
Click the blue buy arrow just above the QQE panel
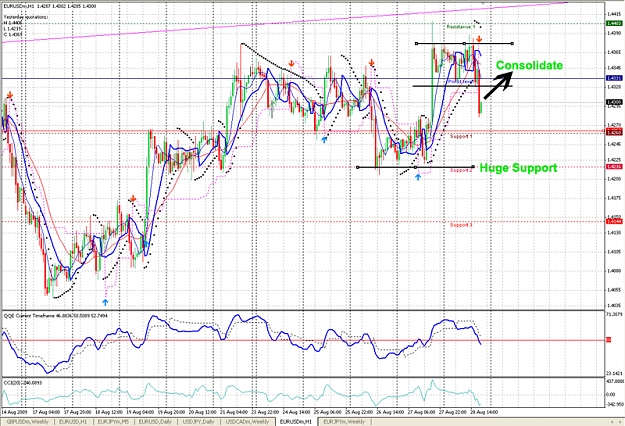(x=105, y=302)
